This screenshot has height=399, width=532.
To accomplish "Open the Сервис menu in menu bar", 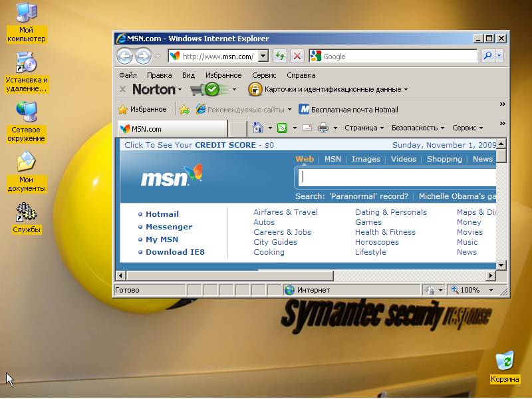I will pos(264,75).
